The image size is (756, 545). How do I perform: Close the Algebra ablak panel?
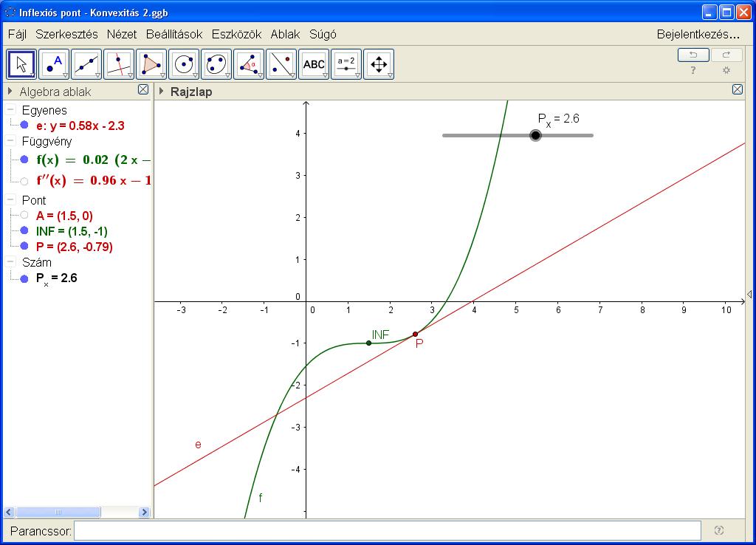pyautogui.click(x=143, y=89)
